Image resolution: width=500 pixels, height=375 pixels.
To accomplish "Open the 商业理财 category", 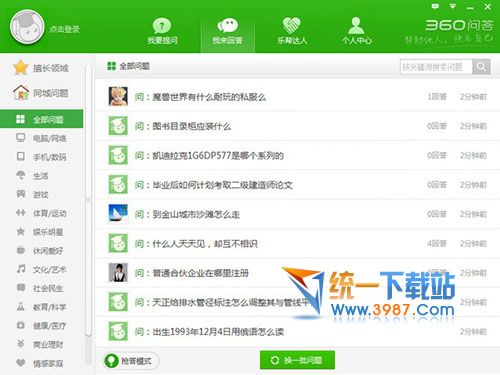I will click(x=41, y=344).
